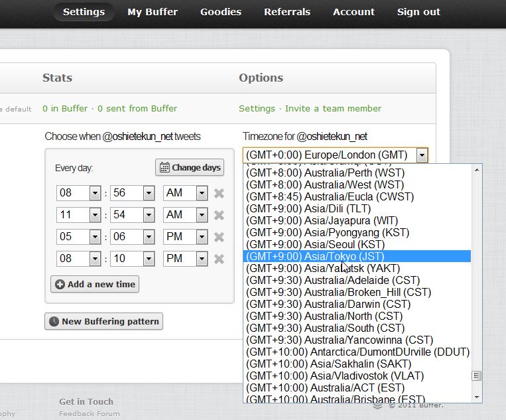Select Asia/Tokyo (JST) timezone
This screenshot has height=420, width=506.
[357, 256]
